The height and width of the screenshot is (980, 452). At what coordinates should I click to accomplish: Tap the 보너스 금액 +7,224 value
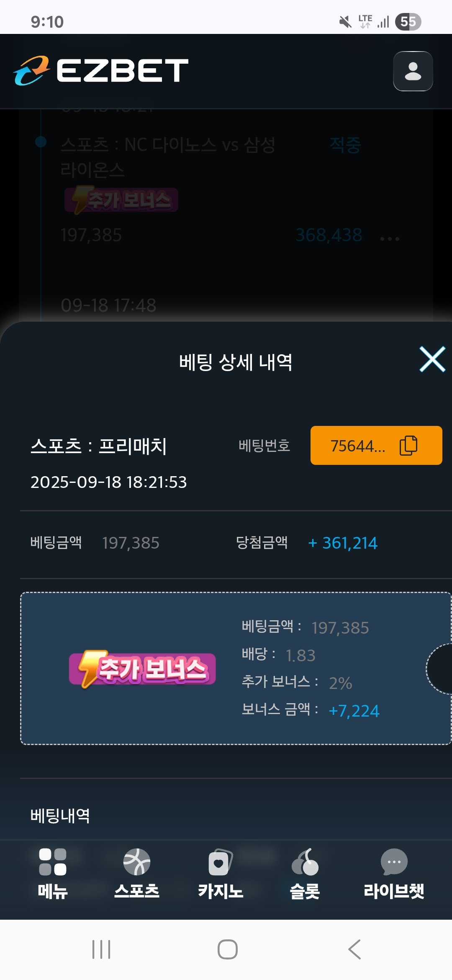click(354, 711)
